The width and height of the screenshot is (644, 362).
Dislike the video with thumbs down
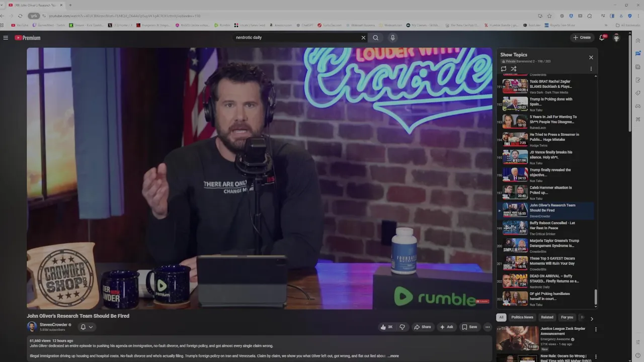(402, 327)
